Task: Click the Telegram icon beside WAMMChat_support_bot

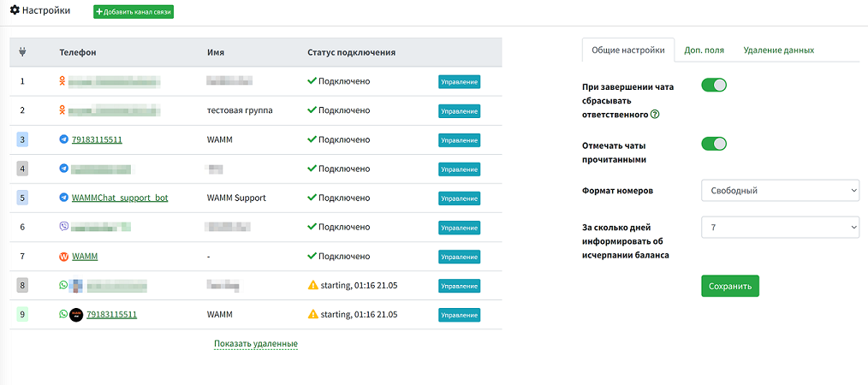Action: (63, 198)
